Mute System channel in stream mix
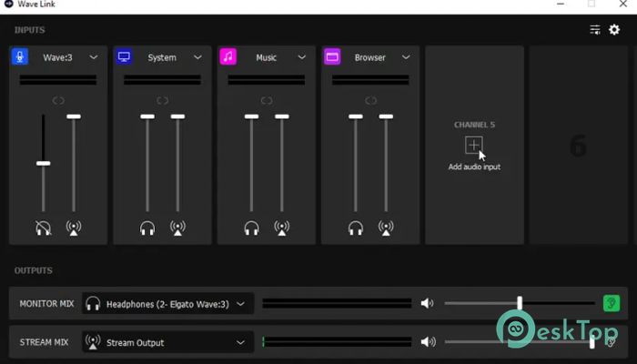This screenshot has height=364, width=637. (177, 227)
